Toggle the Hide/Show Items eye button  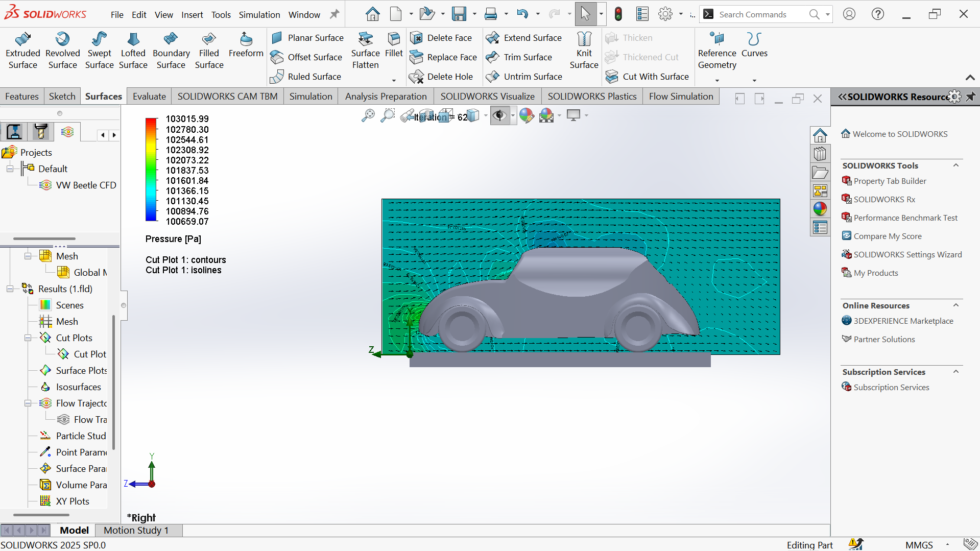pyautogui.click(x=499, y=116)
